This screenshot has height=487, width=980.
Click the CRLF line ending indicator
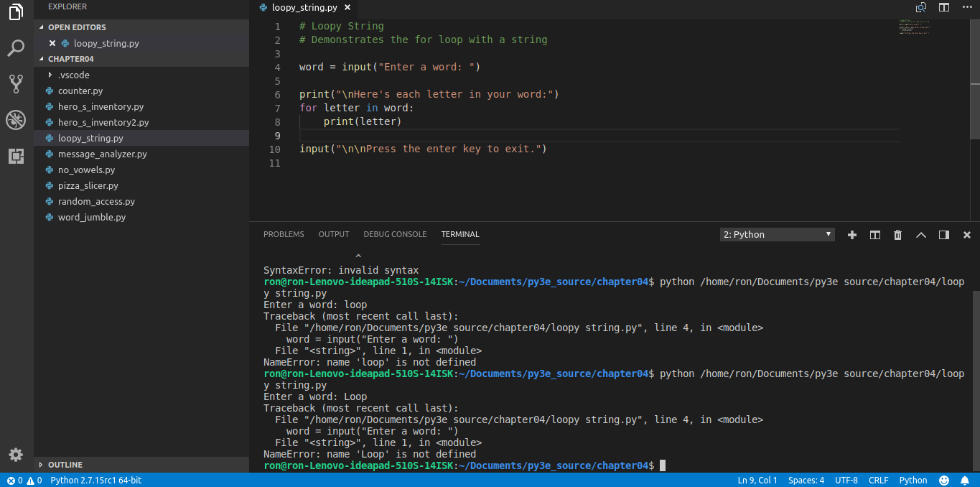point(878,480)
